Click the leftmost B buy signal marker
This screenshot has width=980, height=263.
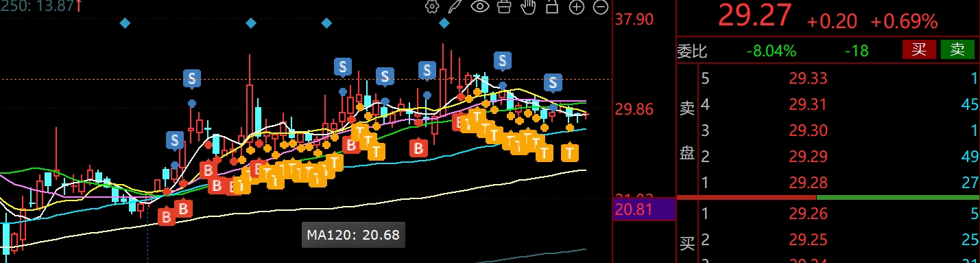click(166, 217)
